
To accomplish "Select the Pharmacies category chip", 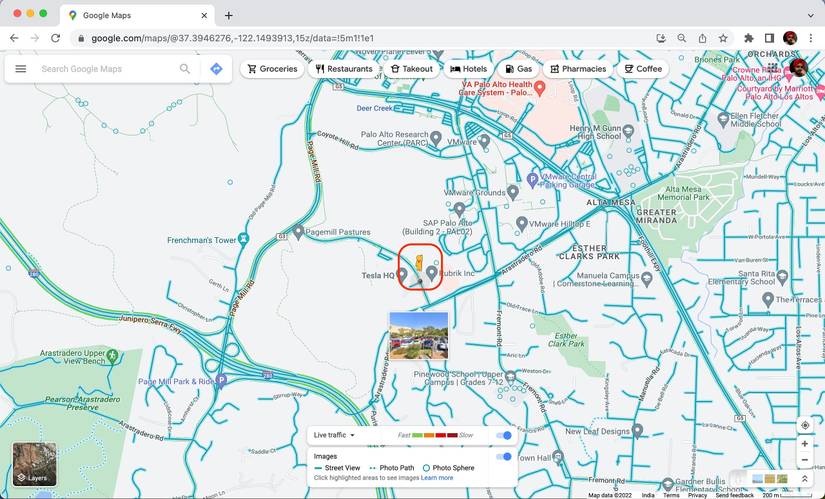I will tap(578, 69).
